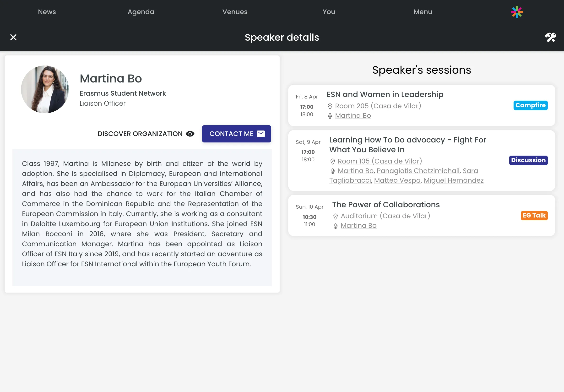The width and height of the screenshot is (564, 392).
Task: Click the colorful star logo icon
Action: (517, 12)
